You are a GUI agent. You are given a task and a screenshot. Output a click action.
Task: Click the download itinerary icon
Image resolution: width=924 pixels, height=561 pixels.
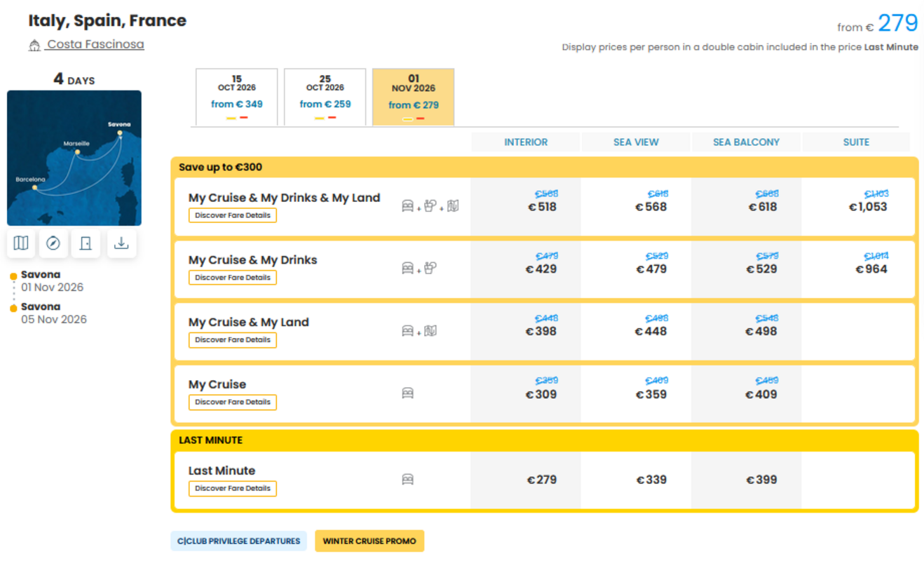[x=121, y=243]
